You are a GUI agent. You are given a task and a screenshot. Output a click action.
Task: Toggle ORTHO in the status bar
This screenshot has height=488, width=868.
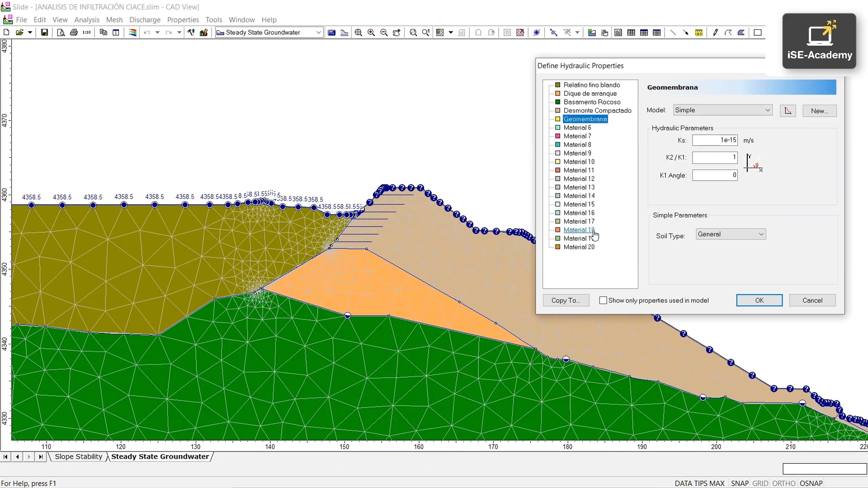783,483
